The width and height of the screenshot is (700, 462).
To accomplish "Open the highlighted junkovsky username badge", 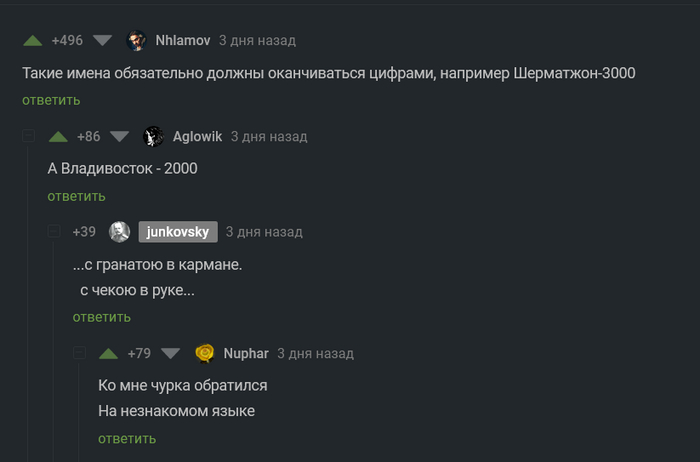I will [177, 232].
